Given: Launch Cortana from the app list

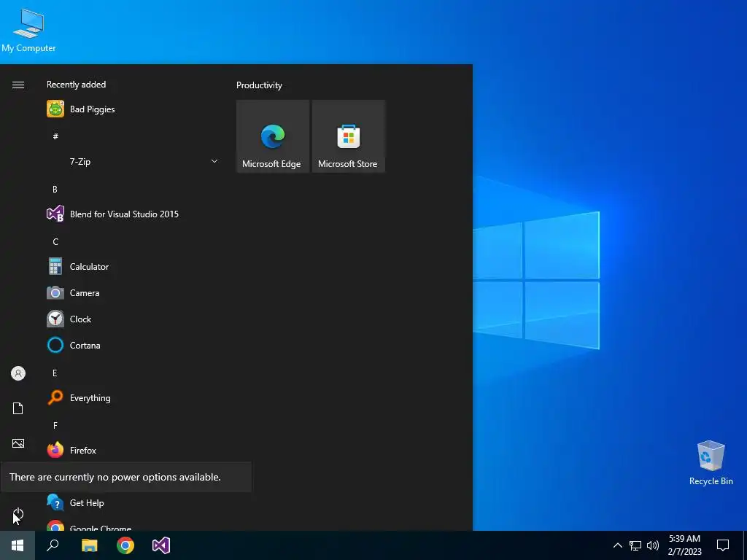Looking at the screenshot, I should tap(133, 345).
